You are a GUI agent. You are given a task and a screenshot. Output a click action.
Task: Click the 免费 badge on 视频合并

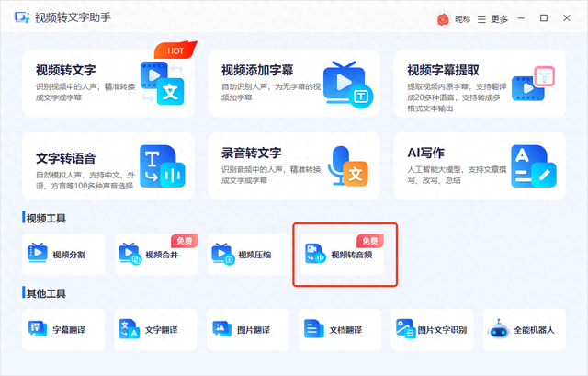185,241
